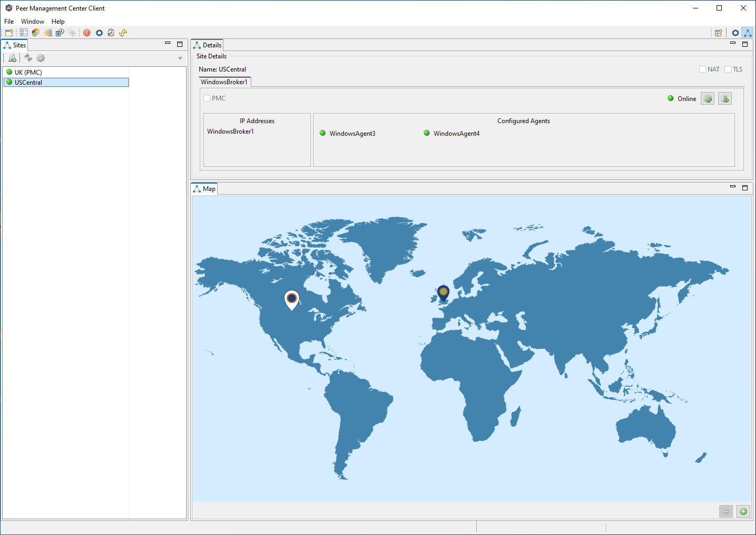This screenshot has width=756, height=535.
Task: Open the Sites panel view menu arrow
Action: (x=180, y=58)
